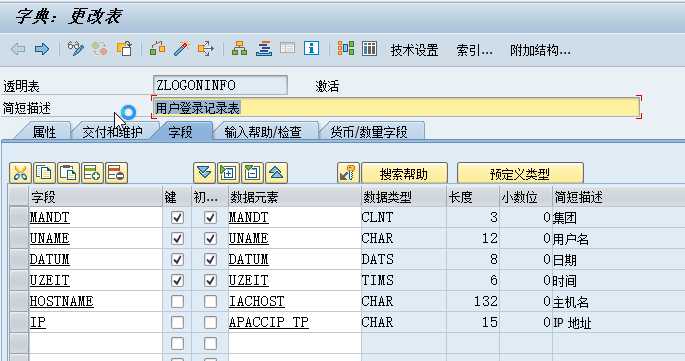Click the 索引... toolbar button

point(474,50)
